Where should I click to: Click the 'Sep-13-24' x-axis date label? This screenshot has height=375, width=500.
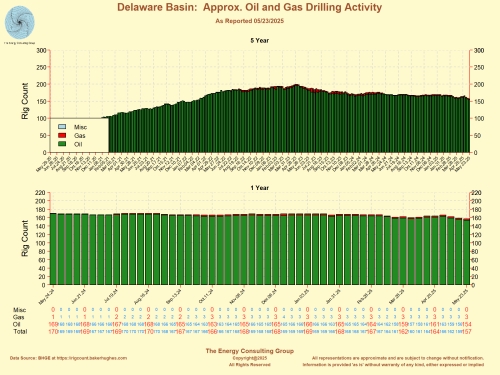(x=174, y=297)
